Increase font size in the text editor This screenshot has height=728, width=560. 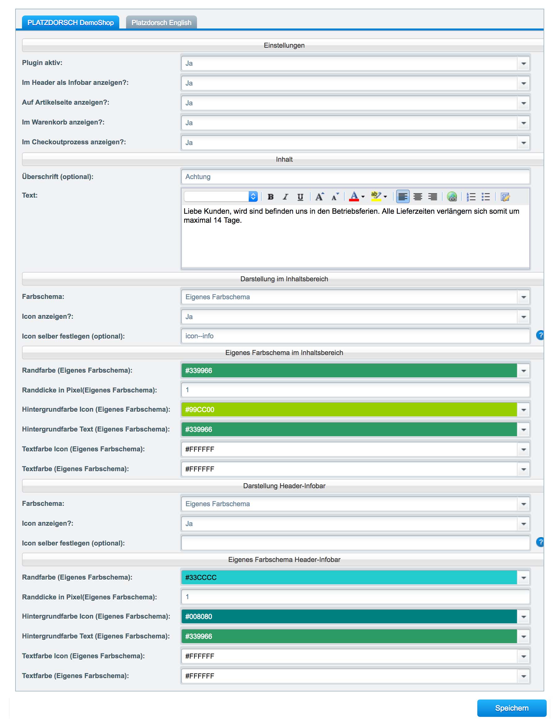coord(319,197)
